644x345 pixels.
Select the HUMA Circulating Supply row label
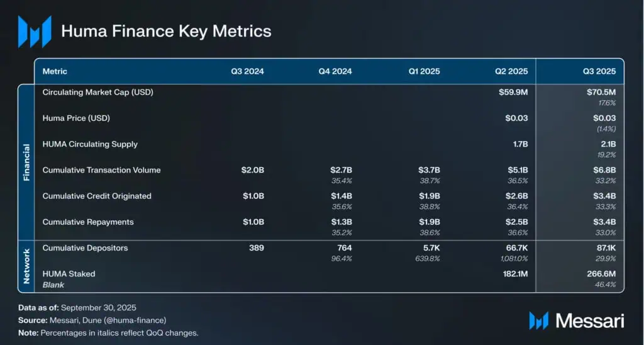click(90, 144)
